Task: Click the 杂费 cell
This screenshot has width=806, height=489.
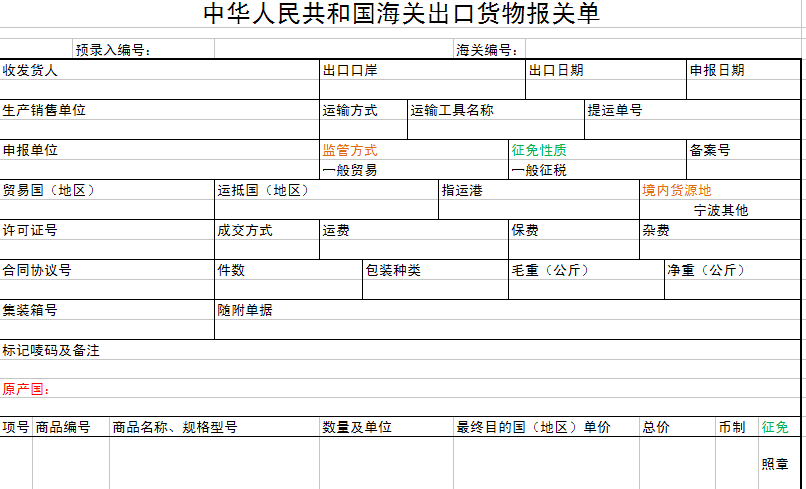Action: pos(720,230)
